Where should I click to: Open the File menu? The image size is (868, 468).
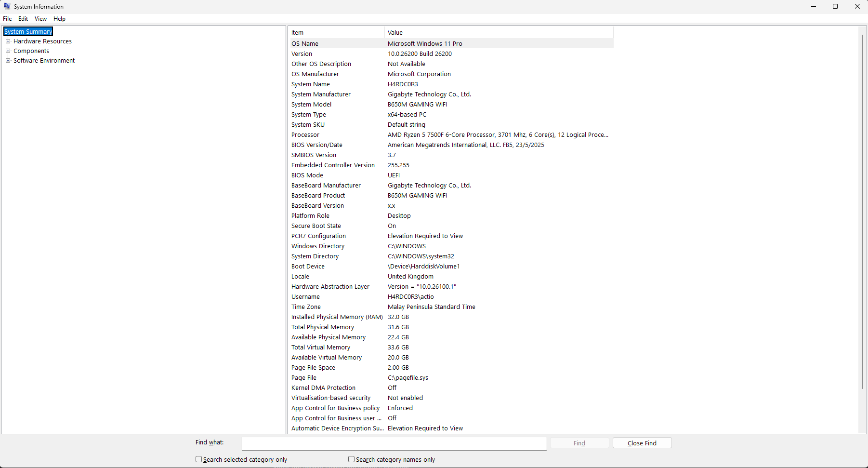[x=7, y=19]
